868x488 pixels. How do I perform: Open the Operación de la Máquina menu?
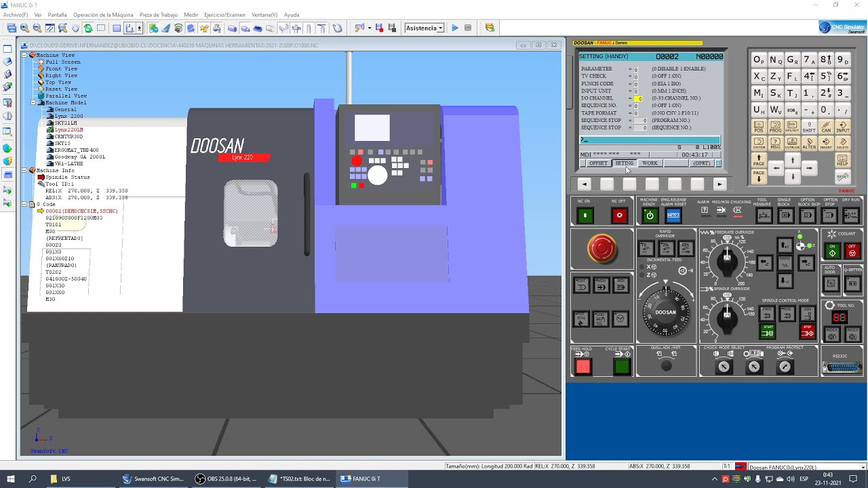[103, 14]
